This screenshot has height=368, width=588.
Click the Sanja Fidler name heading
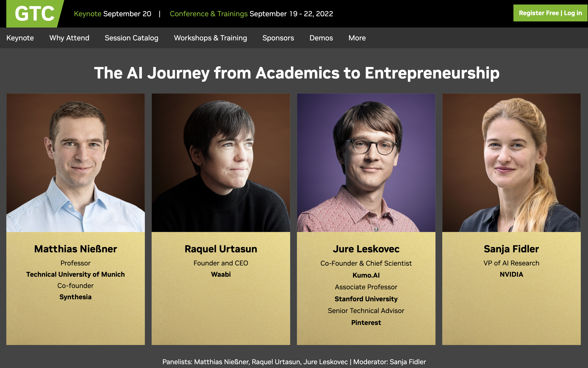coord(511,249)
